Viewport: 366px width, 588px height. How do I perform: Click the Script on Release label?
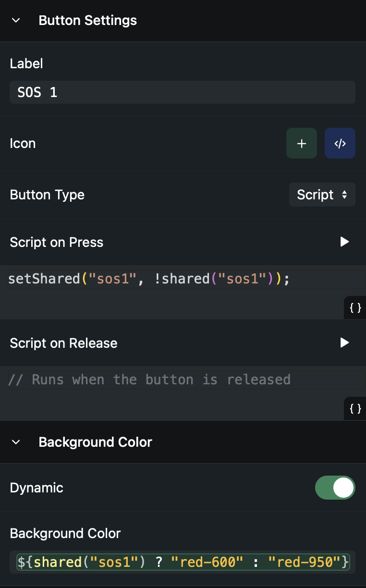[63, 343]
